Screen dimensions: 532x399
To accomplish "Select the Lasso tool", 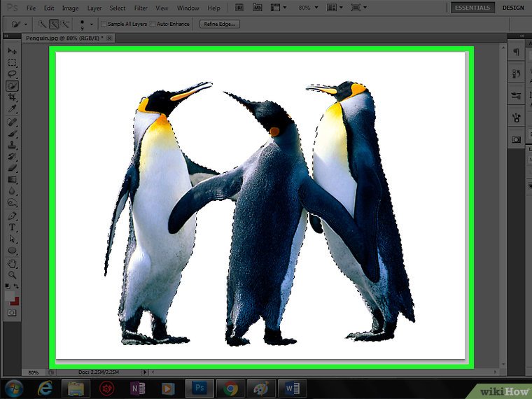I will tap(12, 73).
